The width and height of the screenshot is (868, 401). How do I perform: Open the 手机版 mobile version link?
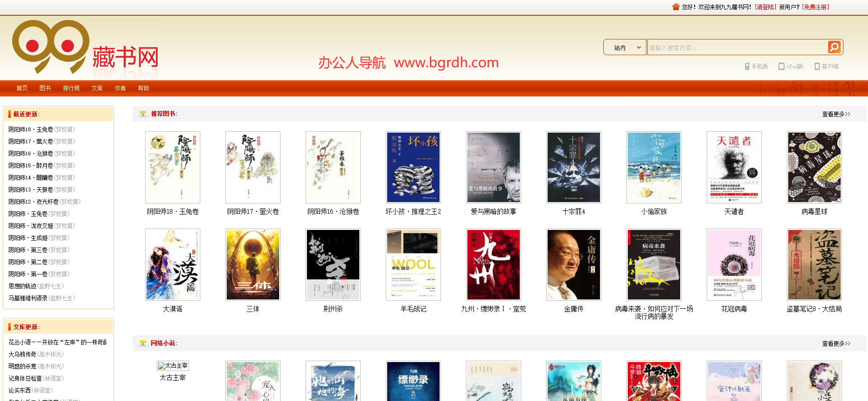756,66
